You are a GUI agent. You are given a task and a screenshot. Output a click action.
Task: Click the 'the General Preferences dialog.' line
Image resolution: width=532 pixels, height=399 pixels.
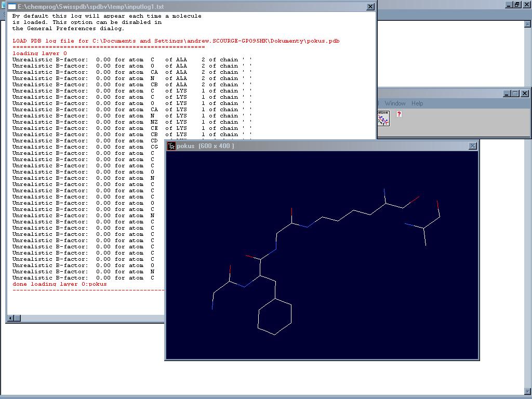pos(68,29)
